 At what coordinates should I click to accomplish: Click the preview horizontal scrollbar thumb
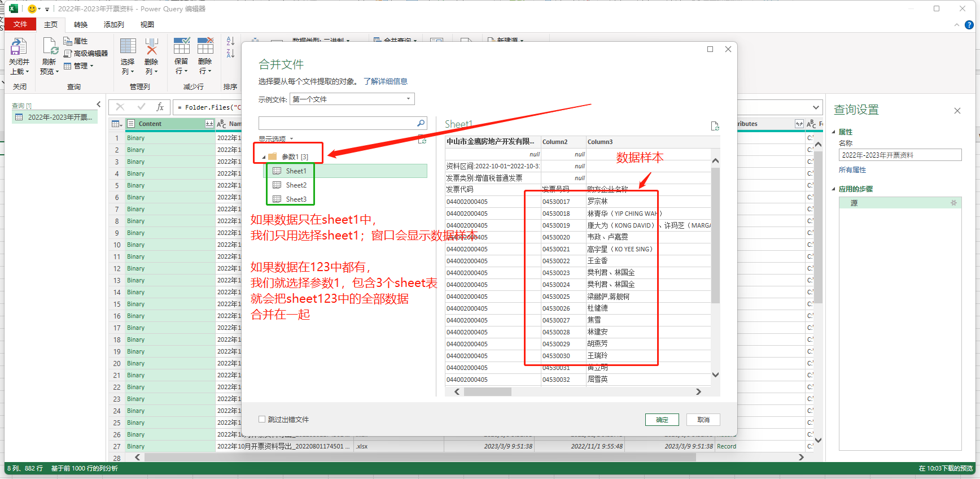click(488, 391)
